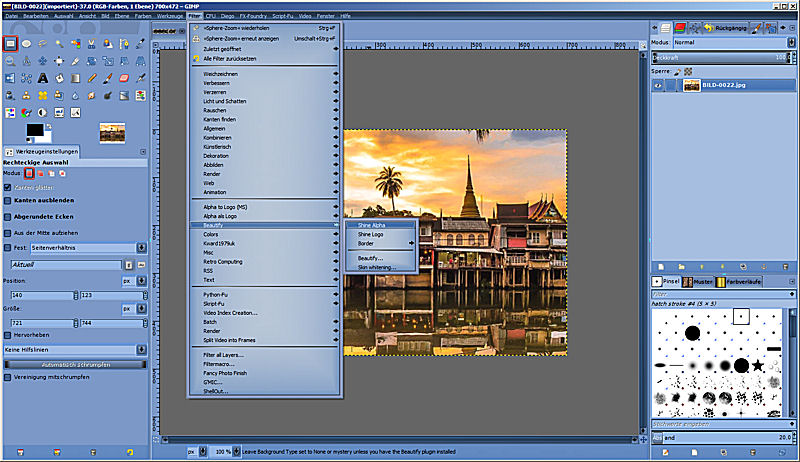
Task: Switch to the Farbverläufe tab
Action: 739,281
